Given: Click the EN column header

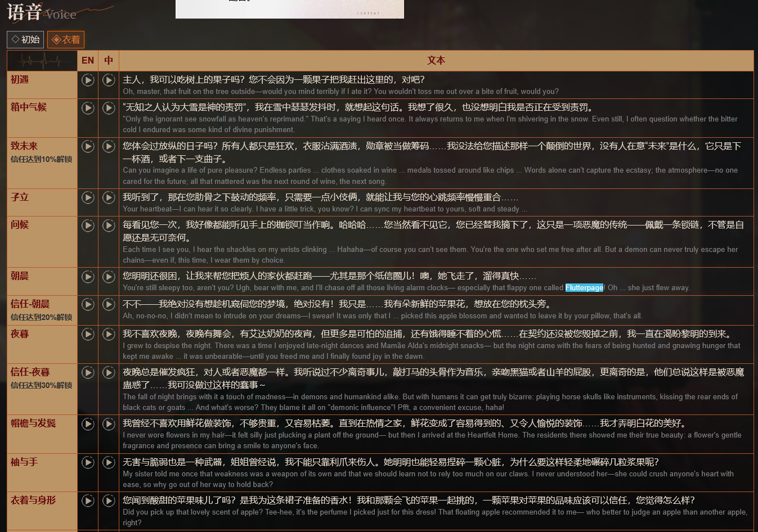Looking at the screenshot, I should tap(88, 61).
